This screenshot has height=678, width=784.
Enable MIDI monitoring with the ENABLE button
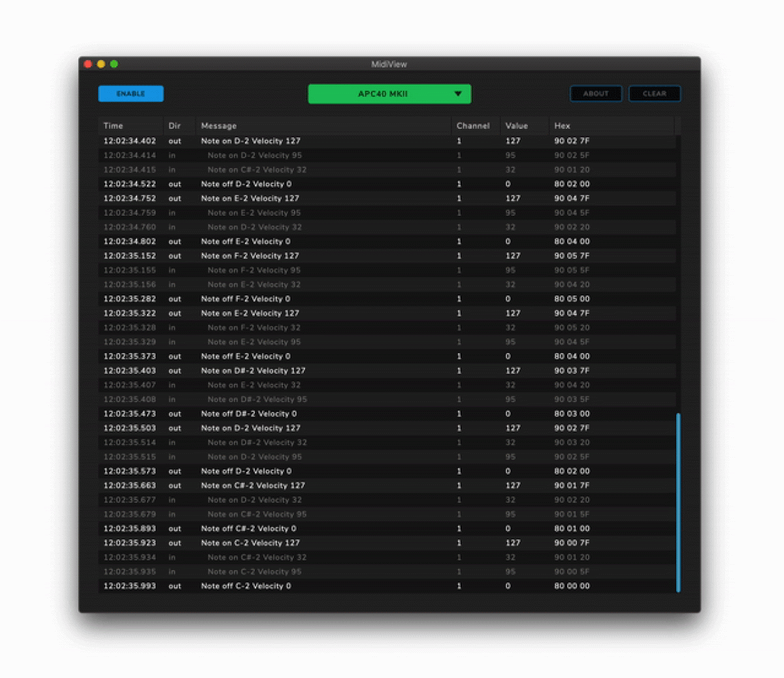(131, 93)
